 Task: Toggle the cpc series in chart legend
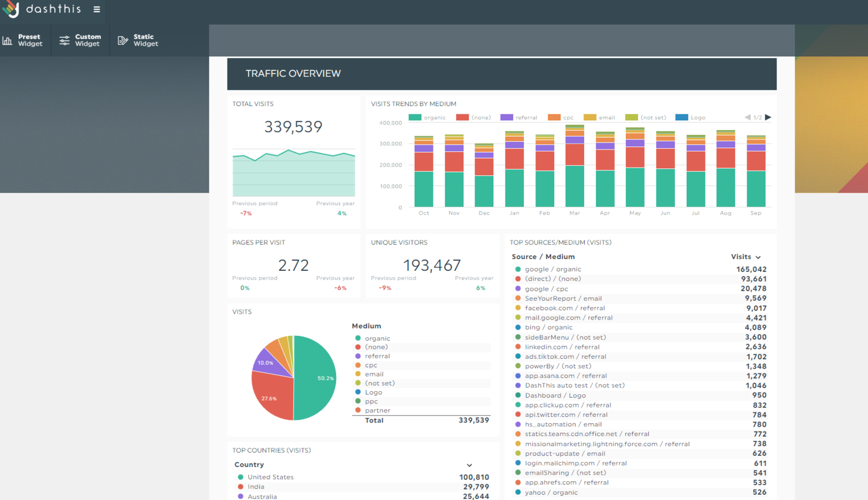pos(561,117)
